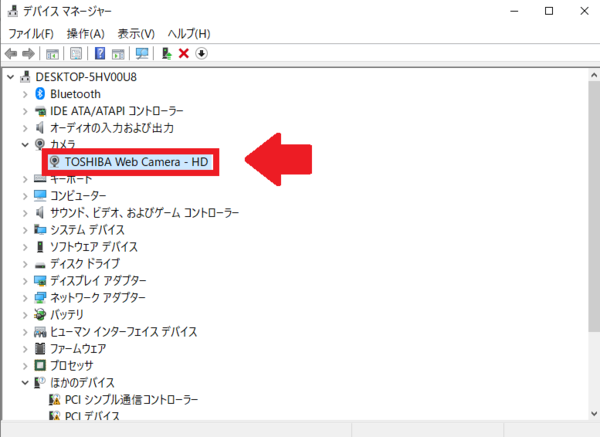Expand the Bluetooth category

[25, 94]
